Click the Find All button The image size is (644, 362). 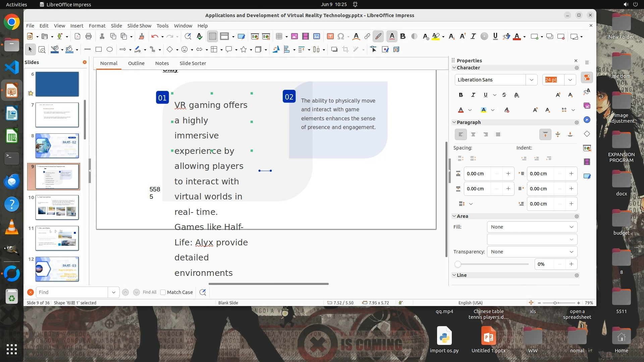click(150, 292)
